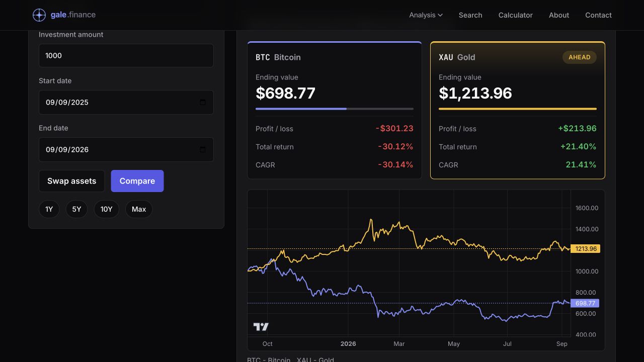
Task: Focus the End date field
Action: click(x=126, y=149)
